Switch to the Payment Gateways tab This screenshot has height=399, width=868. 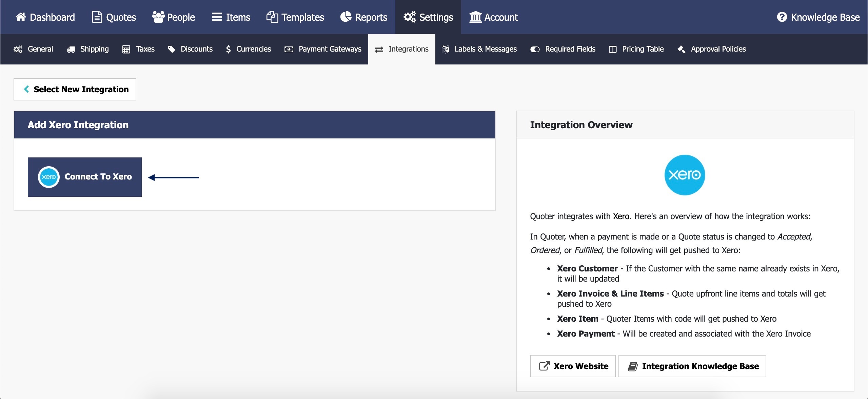323,49
